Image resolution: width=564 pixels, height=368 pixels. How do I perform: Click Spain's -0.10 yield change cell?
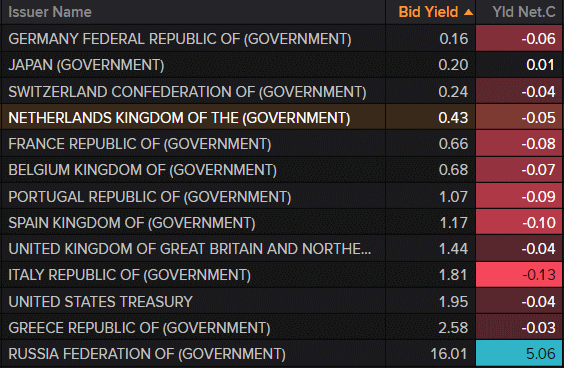point(519,223)
